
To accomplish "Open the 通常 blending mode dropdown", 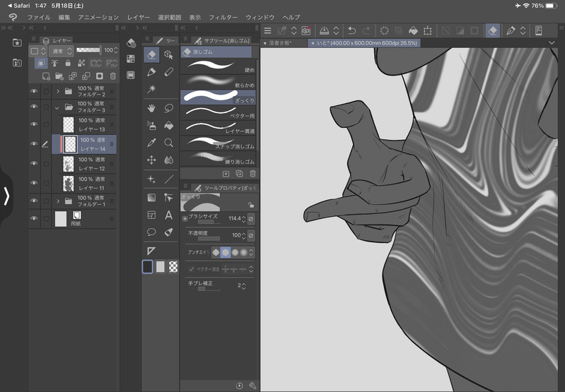I will pyautogui.click(x=61, y=51).
